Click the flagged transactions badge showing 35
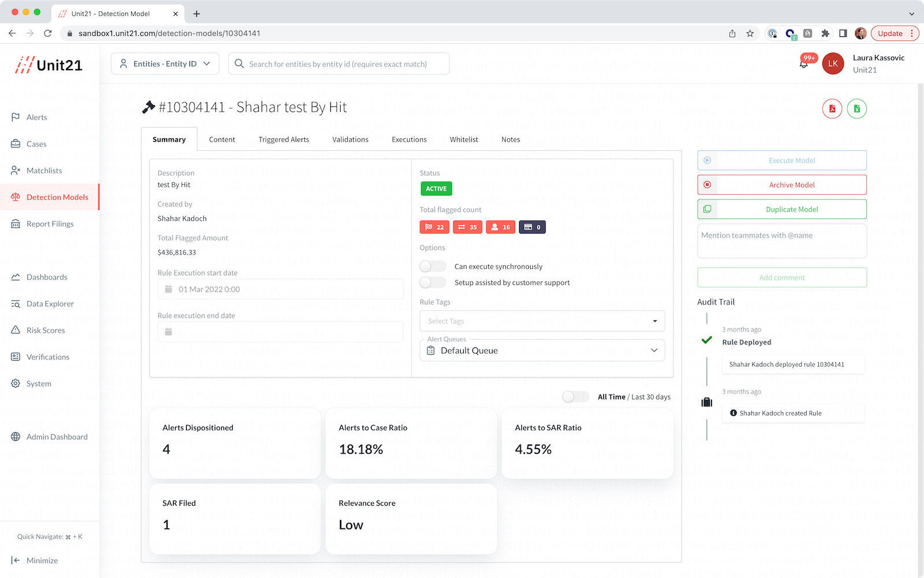 [x=468, y=227]
